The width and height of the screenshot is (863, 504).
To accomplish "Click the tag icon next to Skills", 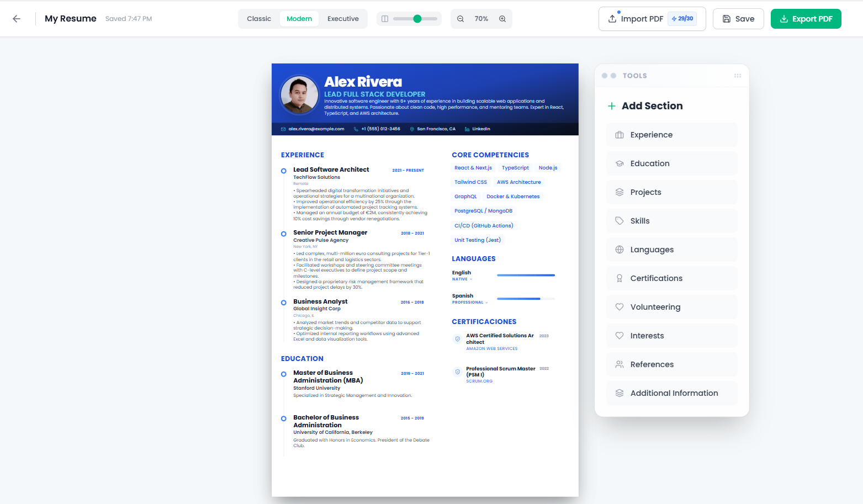I will point(620,221).
